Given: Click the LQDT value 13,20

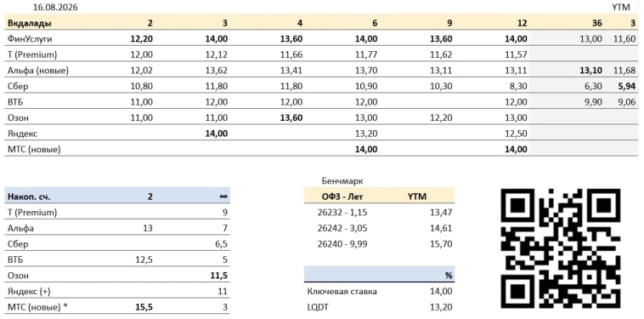Looking at the screenshot, I should [x=443, y=307].
